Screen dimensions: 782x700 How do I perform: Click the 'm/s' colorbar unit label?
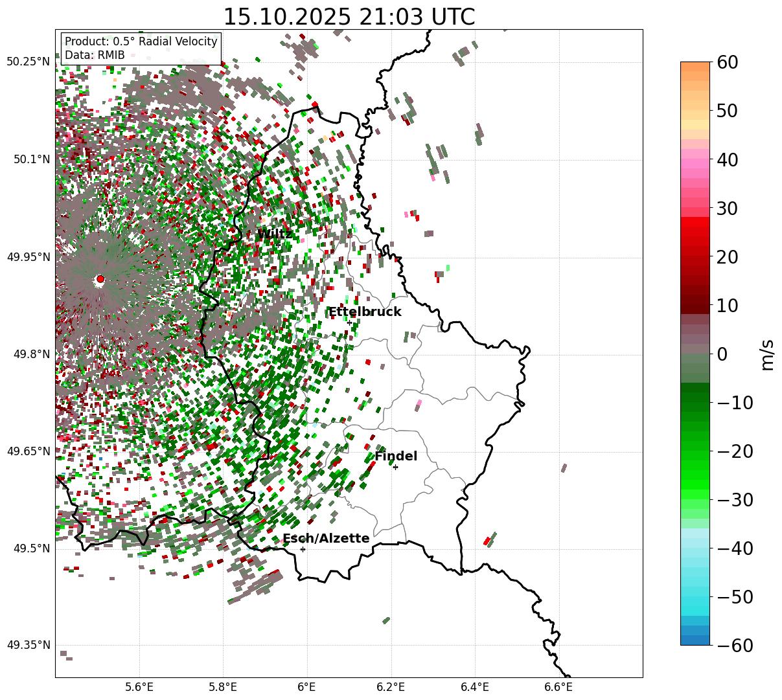click(768, 354)
